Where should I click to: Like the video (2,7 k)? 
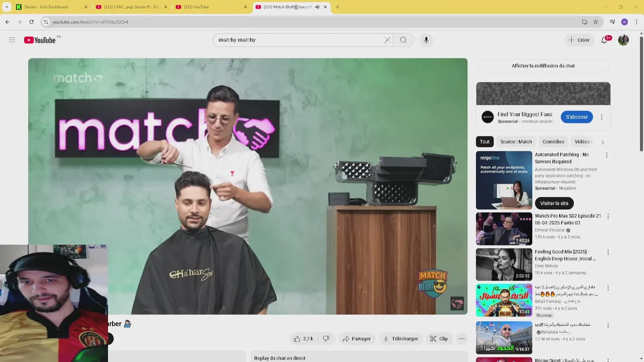coord(303,339)
